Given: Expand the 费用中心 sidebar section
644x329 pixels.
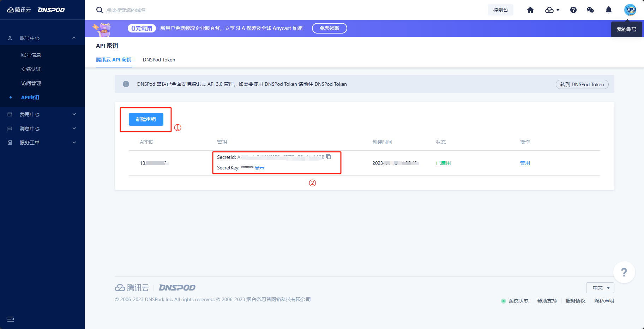Looking at the screenshot, I should pyautogui.click(x=42, y=114).
